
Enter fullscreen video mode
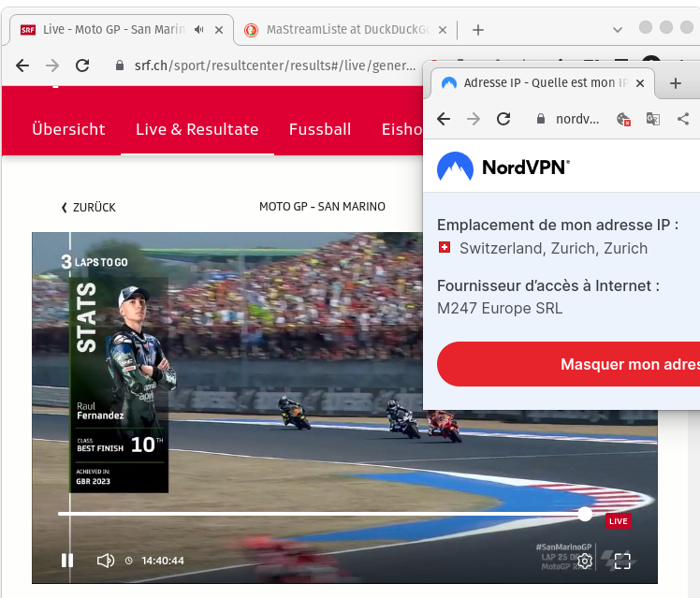pos(622,561)
